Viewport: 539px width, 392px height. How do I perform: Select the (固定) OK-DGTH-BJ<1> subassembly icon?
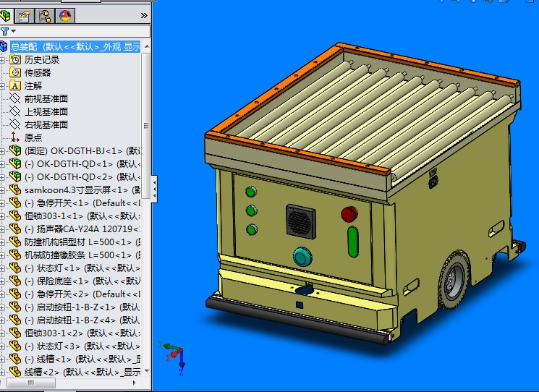click(x=15, y=150)
